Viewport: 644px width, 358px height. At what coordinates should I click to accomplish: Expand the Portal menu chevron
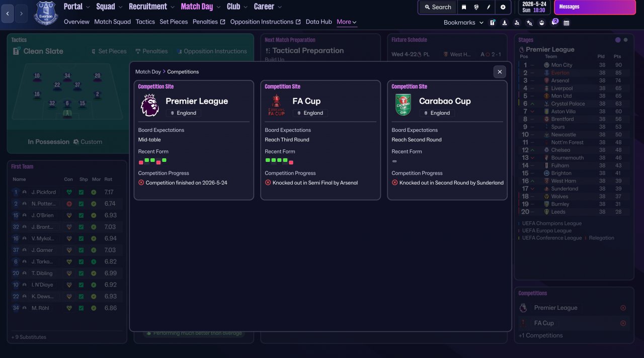point(88,7)
